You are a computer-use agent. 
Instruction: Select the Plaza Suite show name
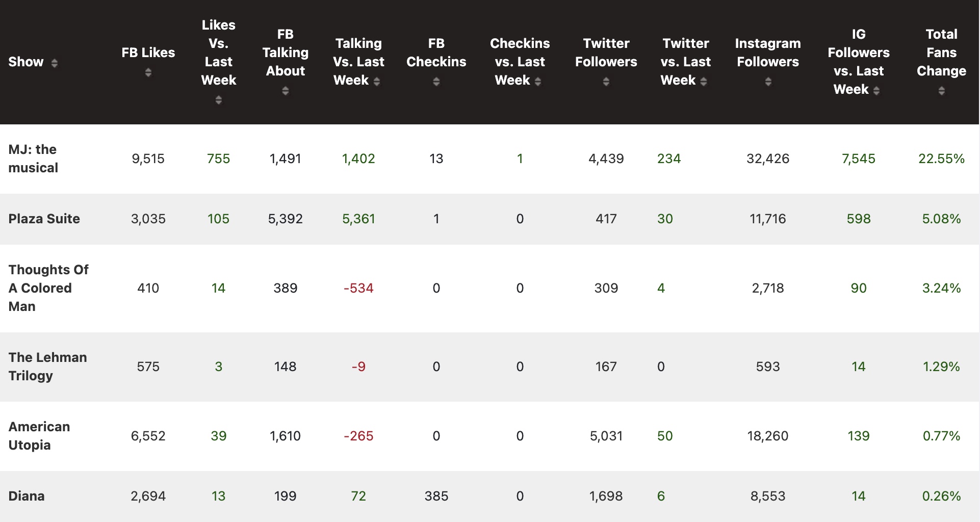click(x=44, y=219)
